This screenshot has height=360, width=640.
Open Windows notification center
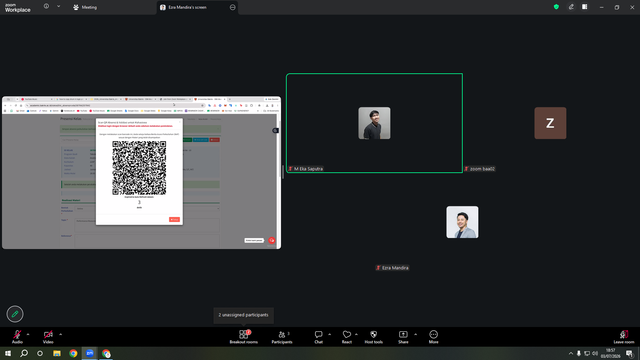pos(629,353)
